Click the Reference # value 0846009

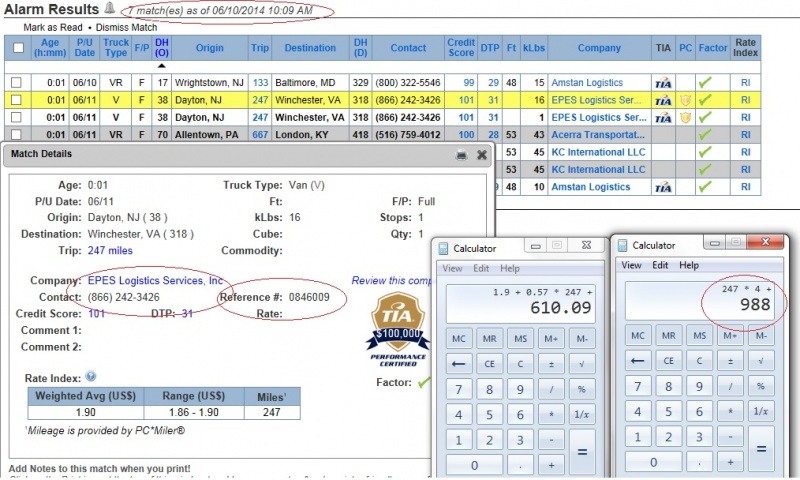tap(309, 297)
